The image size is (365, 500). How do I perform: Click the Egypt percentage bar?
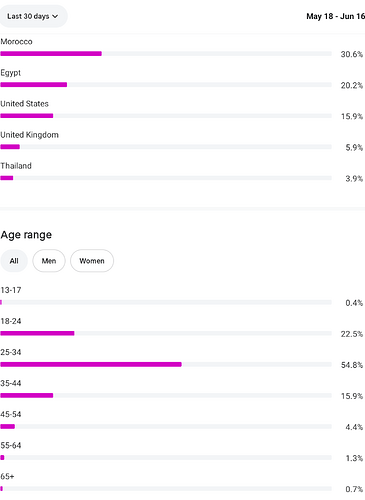(x=166, y=85)
